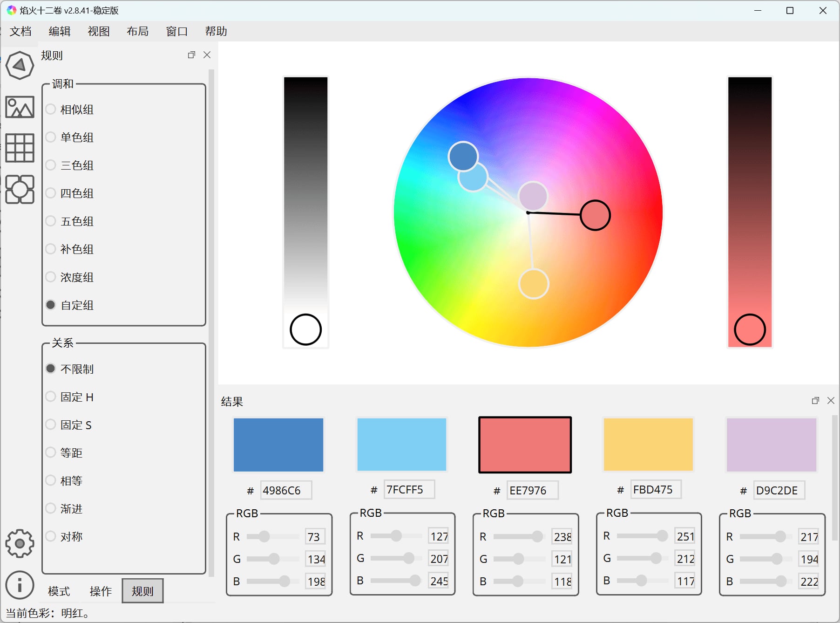
Task: Switch to the 模式 tab
Action: [x=59, y=591]
